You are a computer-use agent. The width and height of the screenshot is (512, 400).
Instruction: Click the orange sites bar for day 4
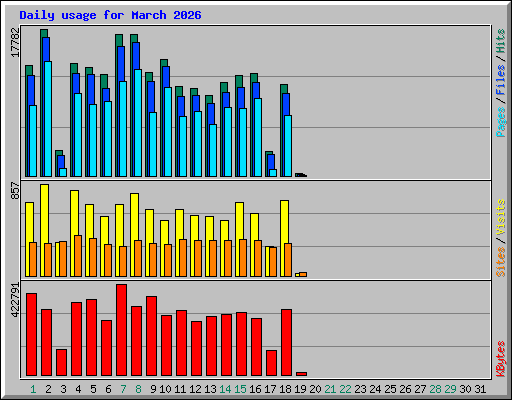pyautogui.click(x=78, y=256)
